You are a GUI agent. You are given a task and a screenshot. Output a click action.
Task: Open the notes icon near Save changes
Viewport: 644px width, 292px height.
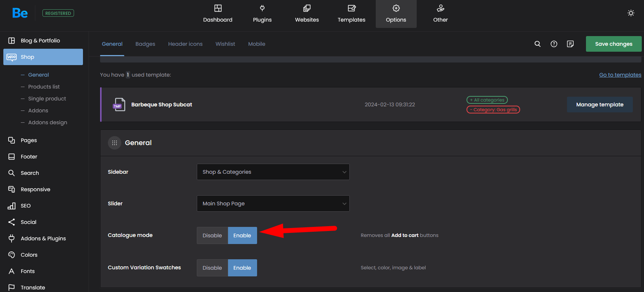click(x=570, y=44)
